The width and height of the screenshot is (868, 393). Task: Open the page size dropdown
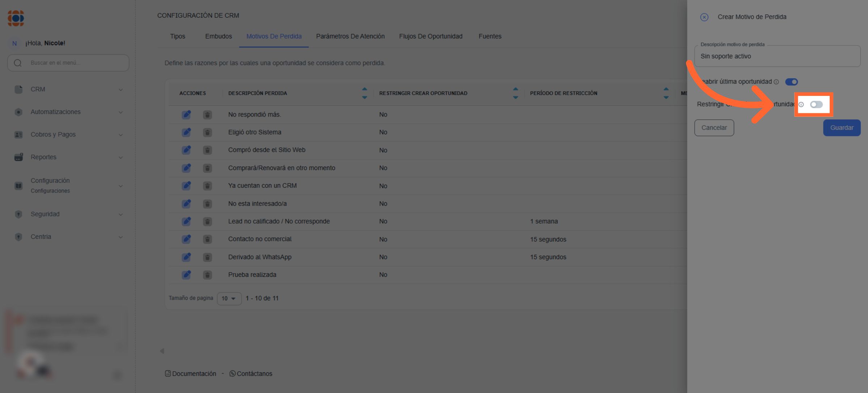point(229,299)
